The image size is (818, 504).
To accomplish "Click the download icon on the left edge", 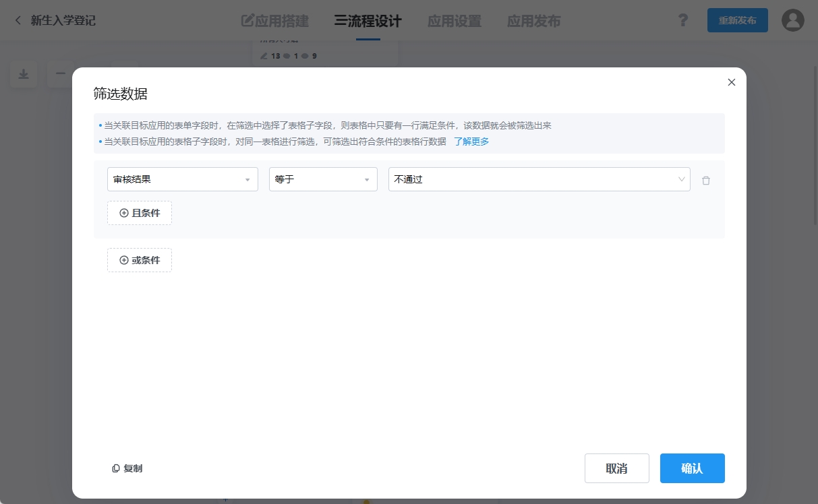I will [23, 74].
